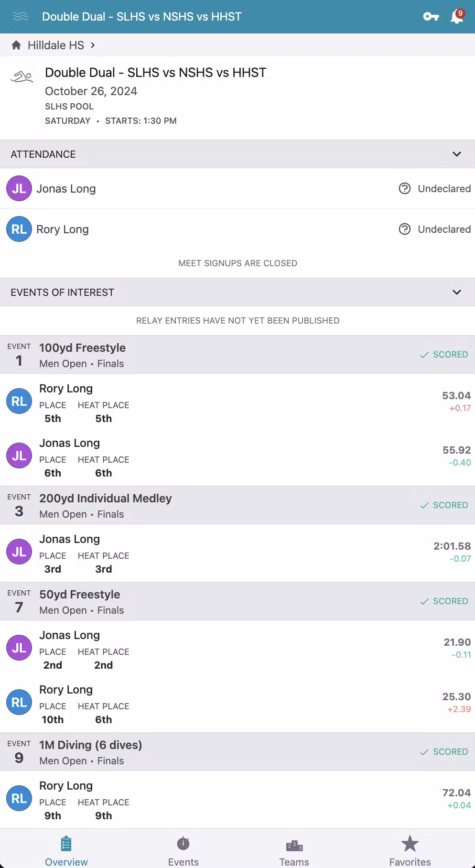Set Rory Long's Undeclared attendance status
The width and height of the screenshot is (475, 868).
435,229
